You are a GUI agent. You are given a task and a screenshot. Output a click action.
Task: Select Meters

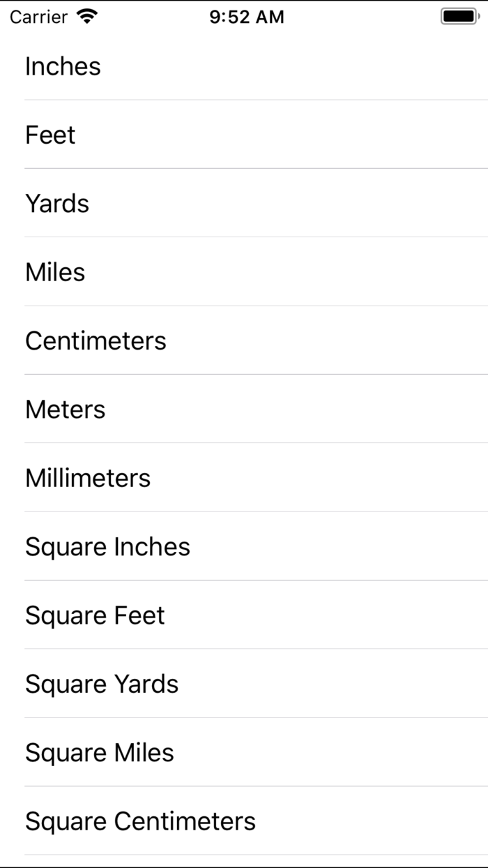tap(65, 409)
